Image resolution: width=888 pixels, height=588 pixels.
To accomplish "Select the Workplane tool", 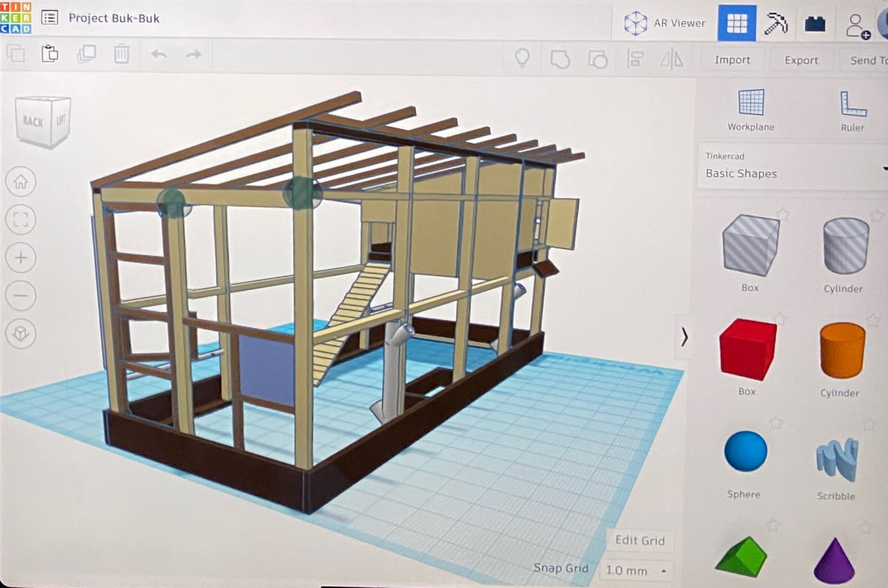I will tap(751, 110).
